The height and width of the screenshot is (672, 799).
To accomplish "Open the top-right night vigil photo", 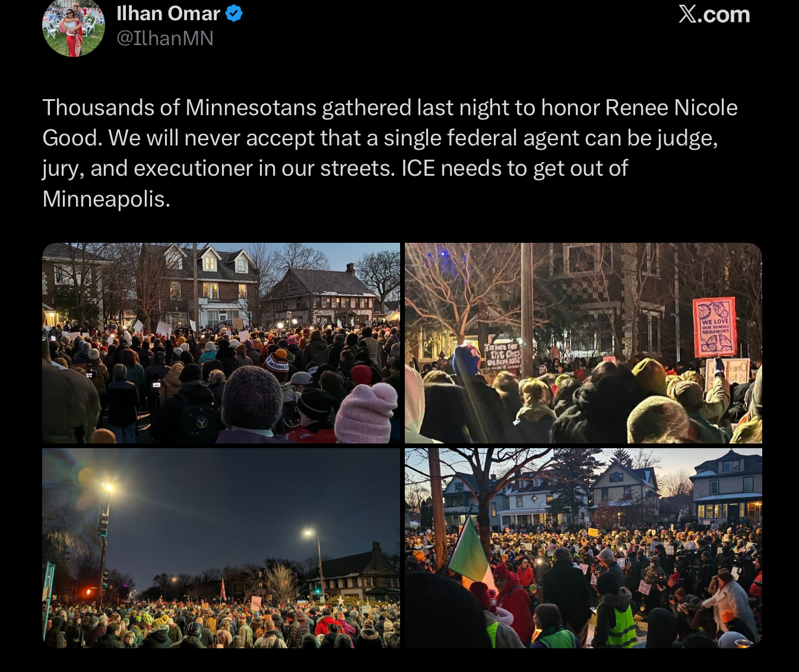I will (x=583, y=343).
